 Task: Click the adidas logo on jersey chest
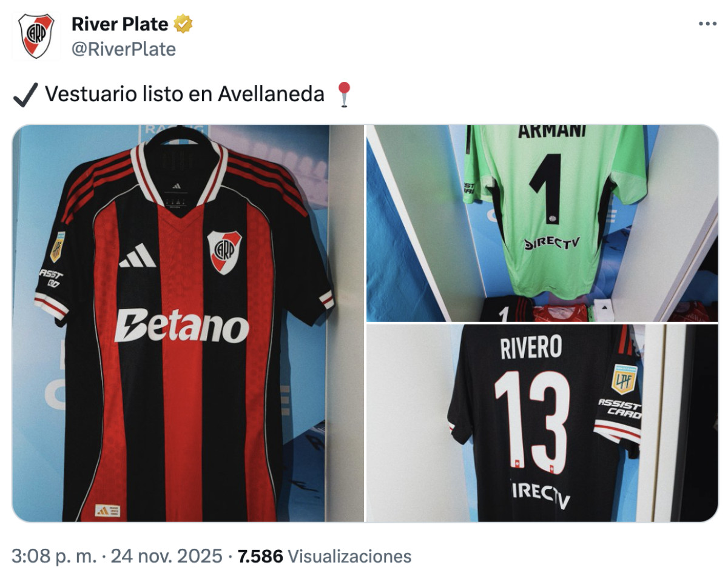point(138,256)
